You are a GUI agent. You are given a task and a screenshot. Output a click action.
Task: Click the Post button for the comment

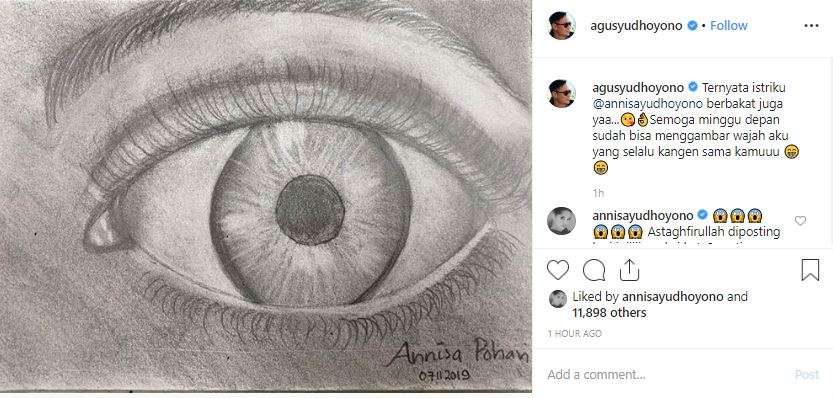coord(806,375)
